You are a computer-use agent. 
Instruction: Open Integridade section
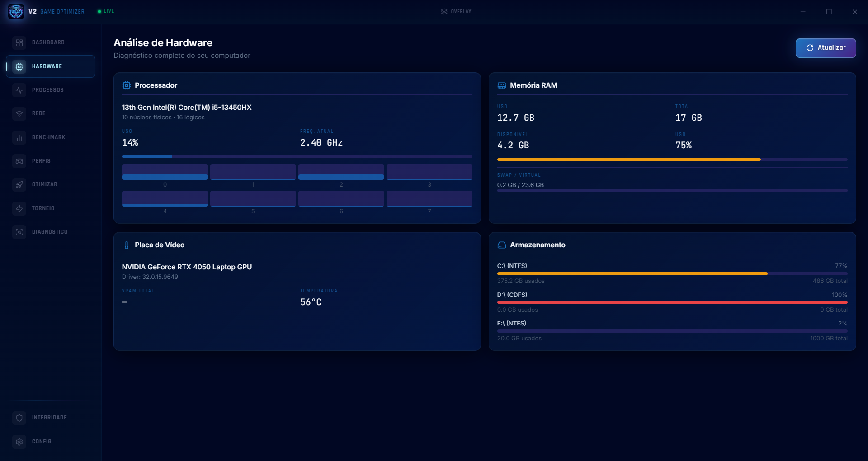click(51, 418)
